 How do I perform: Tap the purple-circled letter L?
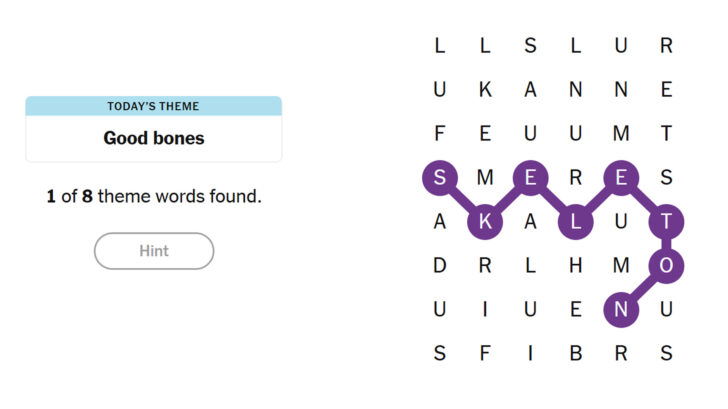(575, 222)
